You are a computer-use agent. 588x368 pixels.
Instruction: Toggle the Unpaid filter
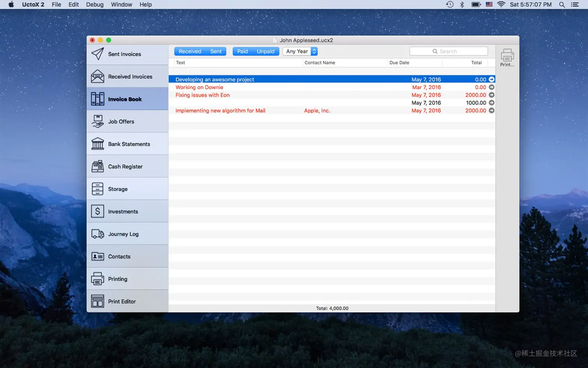(x=266, y=51)
